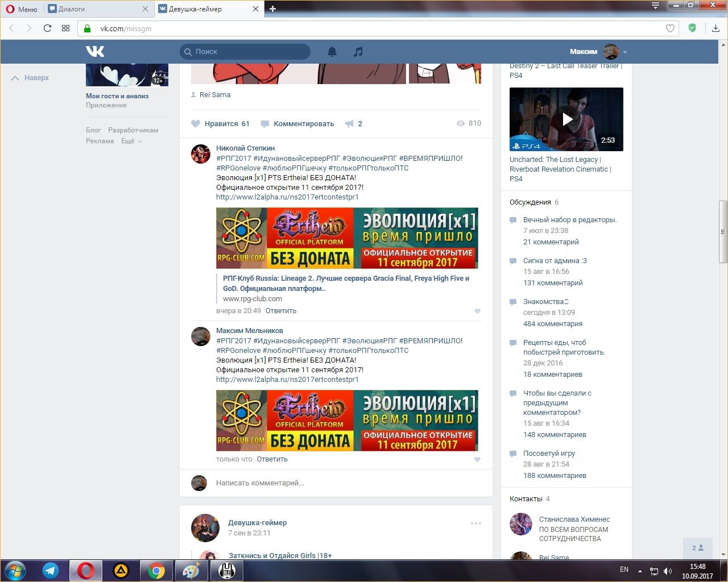Open new tab plus button
This screenshot has width=728, height=582.
tap(272, 9)
